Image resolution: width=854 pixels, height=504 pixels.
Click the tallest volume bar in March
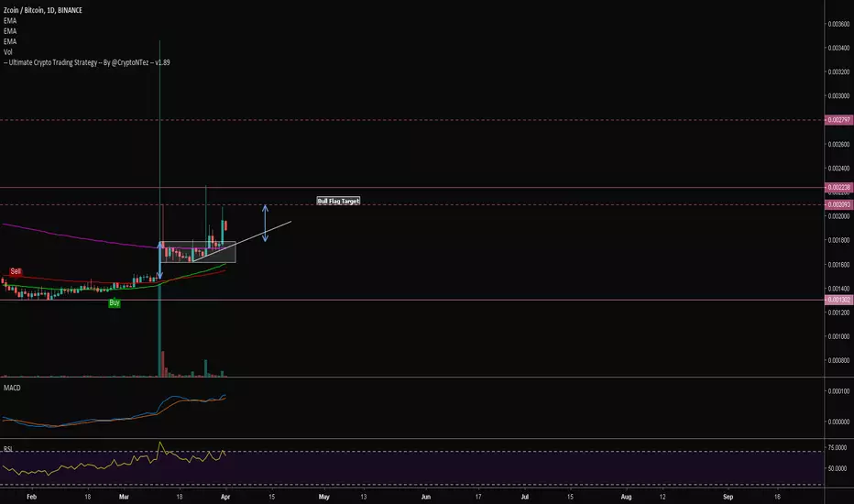click(x=159, y=330)
